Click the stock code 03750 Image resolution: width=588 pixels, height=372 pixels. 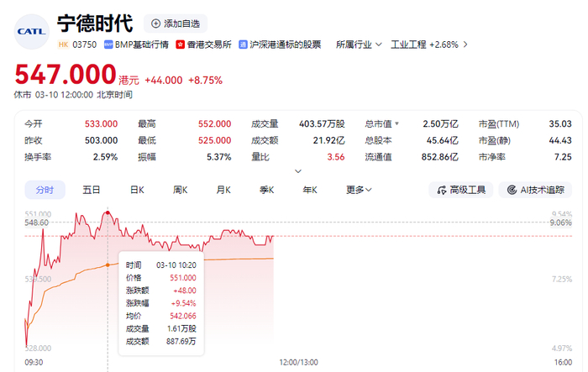(84, 45)
